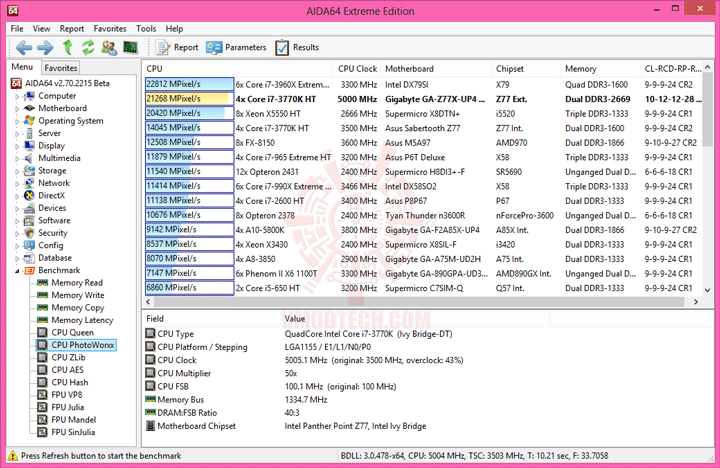Click the DirectX icon in tree
The image size is (720, 468).
(x=29, y=196)
